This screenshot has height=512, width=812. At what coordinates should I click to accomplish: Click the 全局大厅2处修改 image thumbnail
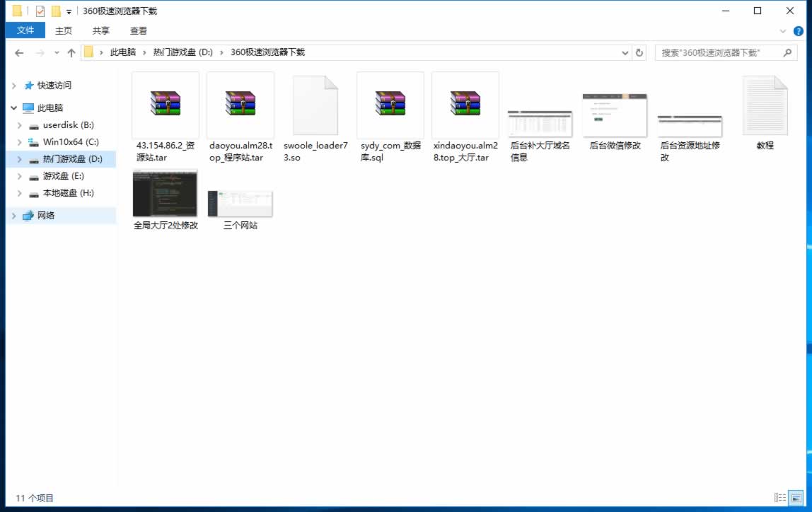(x=166, y=193)
